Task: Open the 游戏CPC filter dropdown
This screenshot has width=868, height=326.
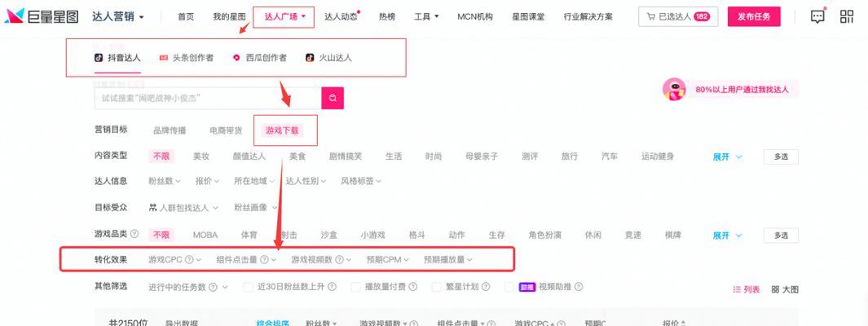Action: pyautogui.click(x=174, y=259)
